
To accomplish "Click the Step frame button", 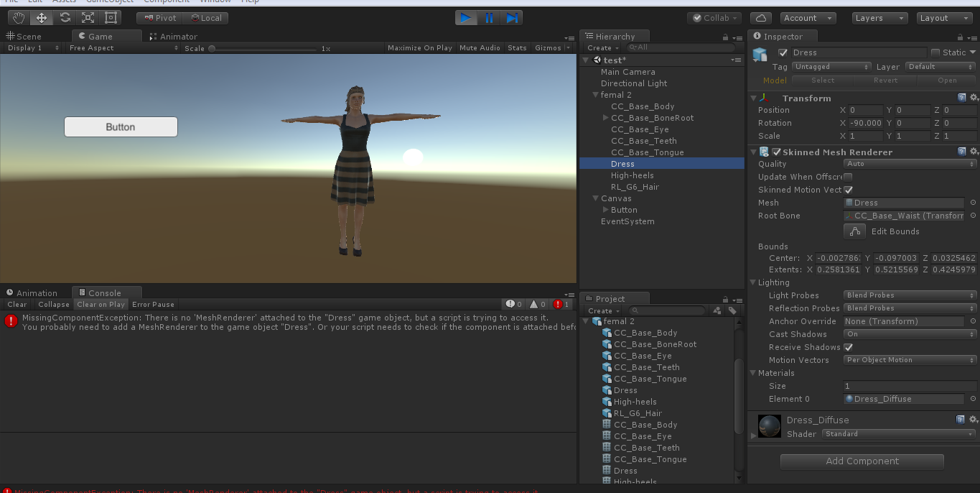I will (511, 18).
